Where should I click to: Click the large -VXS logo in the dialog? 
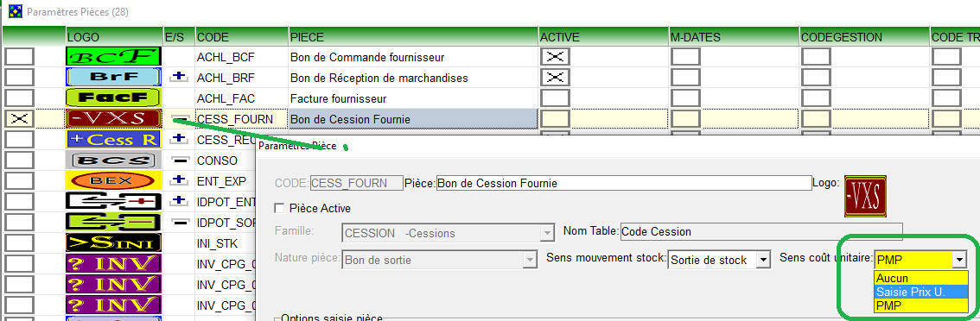[865, 196]
